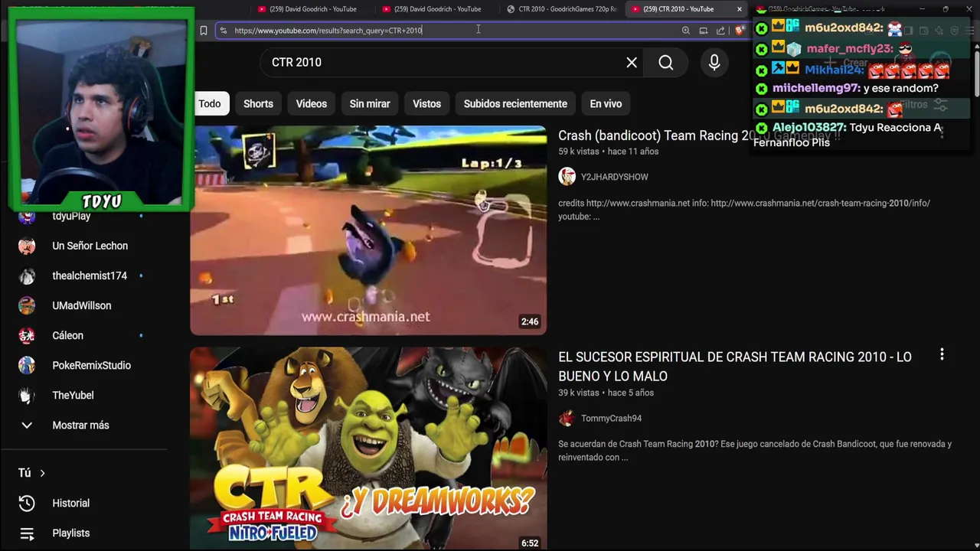Open EL SUCESOR ESPIRITUAL DE CRASH TEAM RACING title
Viewport: 980px width, 551px height.
735,367
